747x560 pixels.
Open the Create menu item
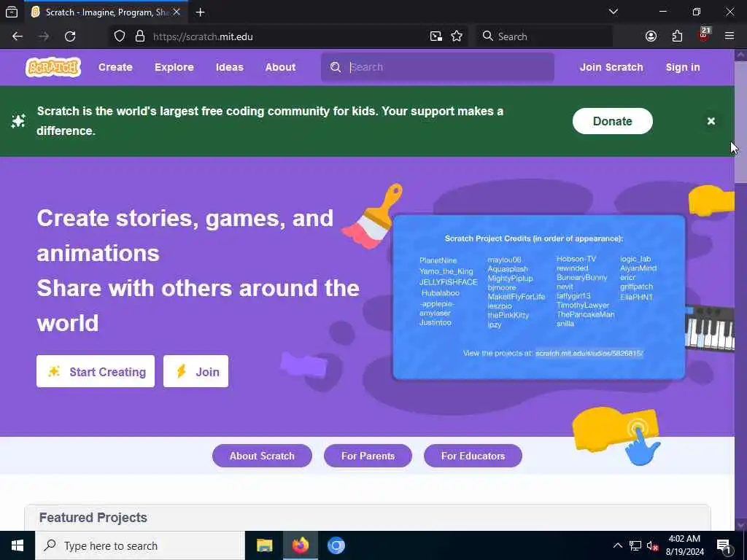coord(115,67)
